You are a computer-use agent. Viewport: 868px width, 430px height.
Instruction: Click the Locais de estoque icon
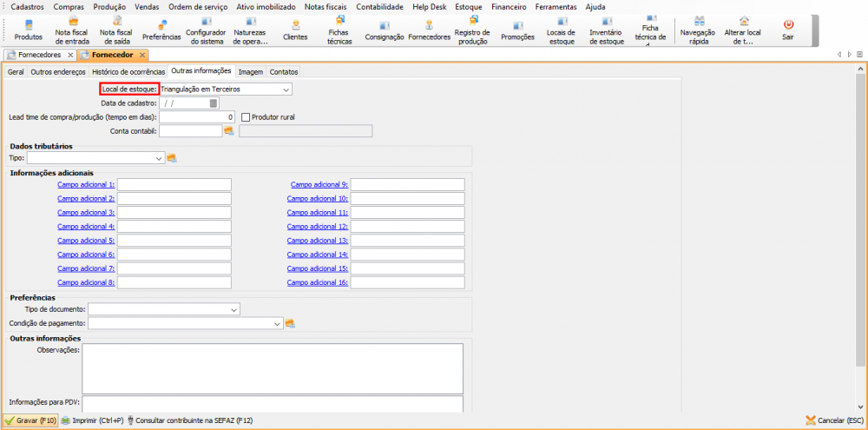coord(562,29)
